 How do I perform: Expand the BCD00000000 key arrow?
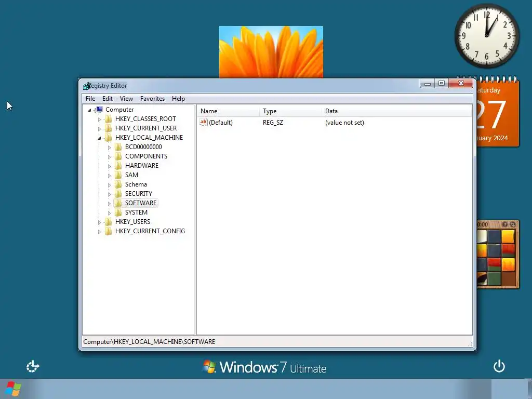[109, 148]
